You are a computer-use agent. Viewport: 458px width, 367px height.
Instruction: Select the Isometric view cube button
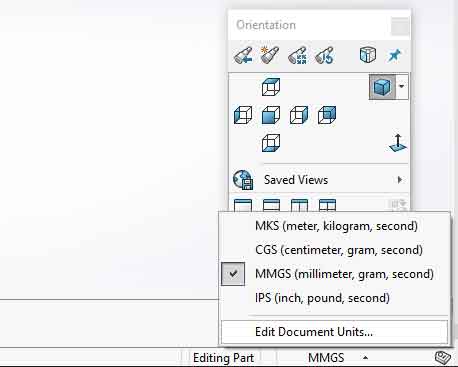(382, 87)
